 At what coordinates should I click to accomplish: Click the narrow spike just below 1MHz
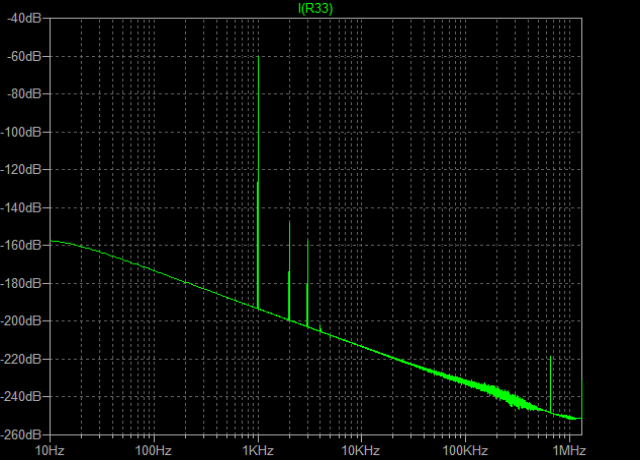(x=551, y=385)
